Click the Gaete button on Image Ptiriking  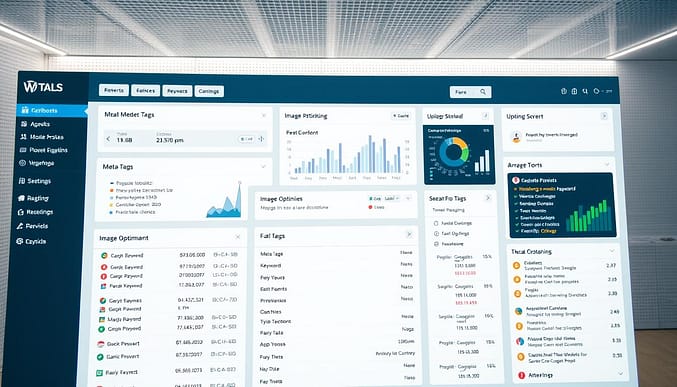point(401,116)
